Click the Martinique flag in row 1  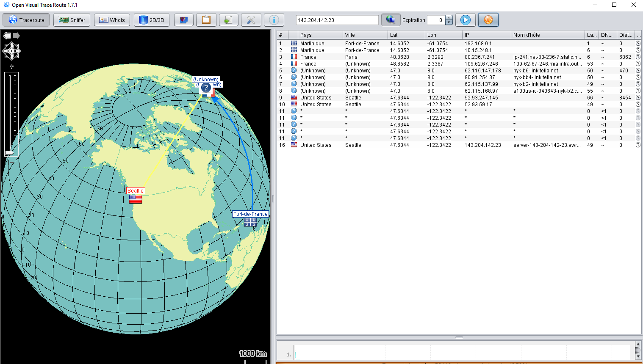click(x=294, y=43)
